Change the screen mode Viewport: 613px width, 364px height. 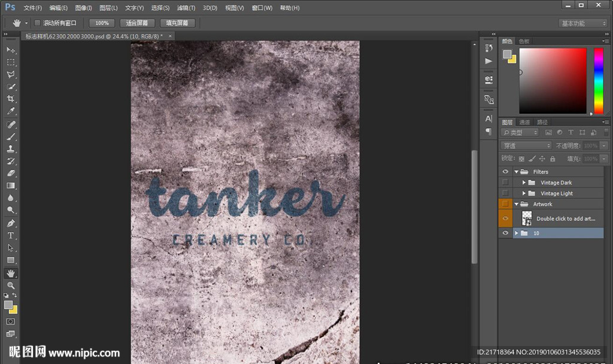[x=11, y=333]
